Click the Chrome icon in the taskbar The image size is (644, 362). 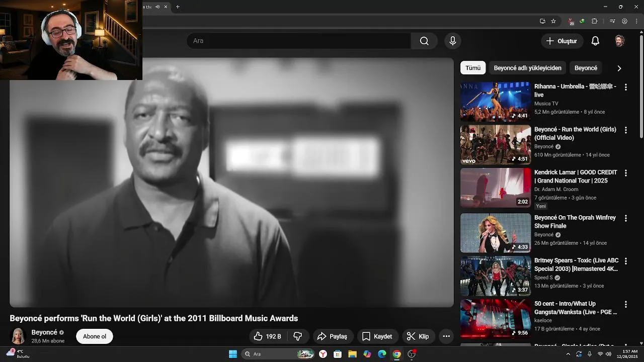pos(397,354)
